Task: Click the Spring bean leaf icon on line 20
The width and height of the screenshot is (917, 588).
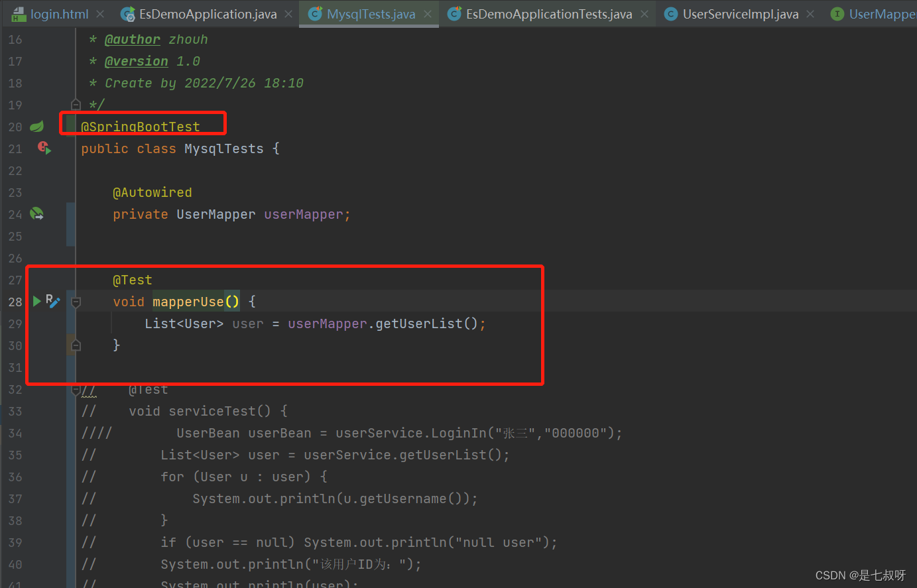Action: [37, 126]
